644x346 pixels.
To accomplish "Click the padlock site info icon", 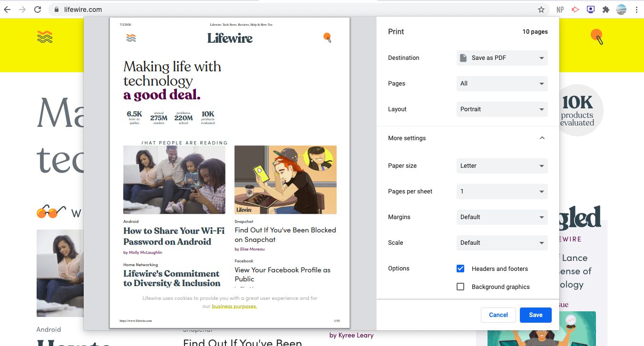I will [x=56, y=10].
